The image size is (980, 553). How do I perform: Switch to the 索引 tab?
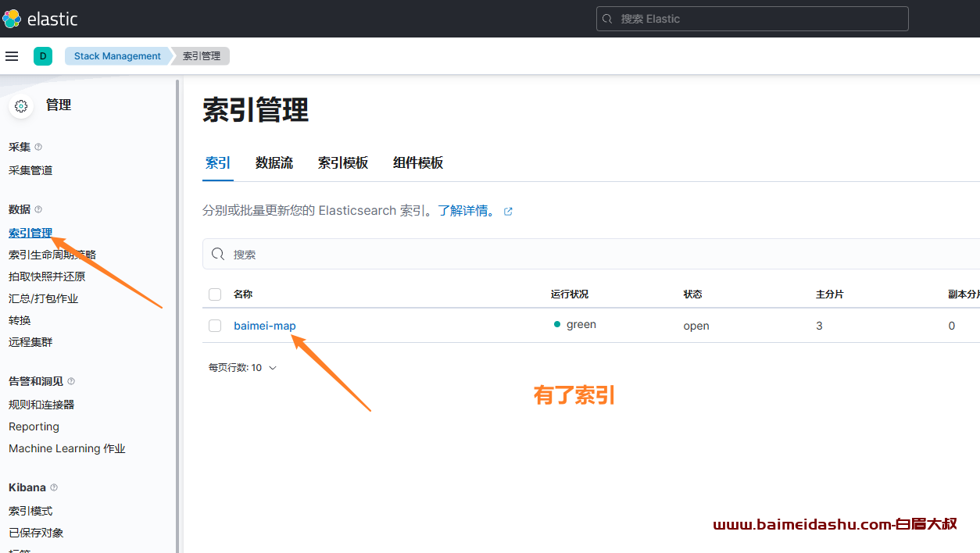pos(218,162)
